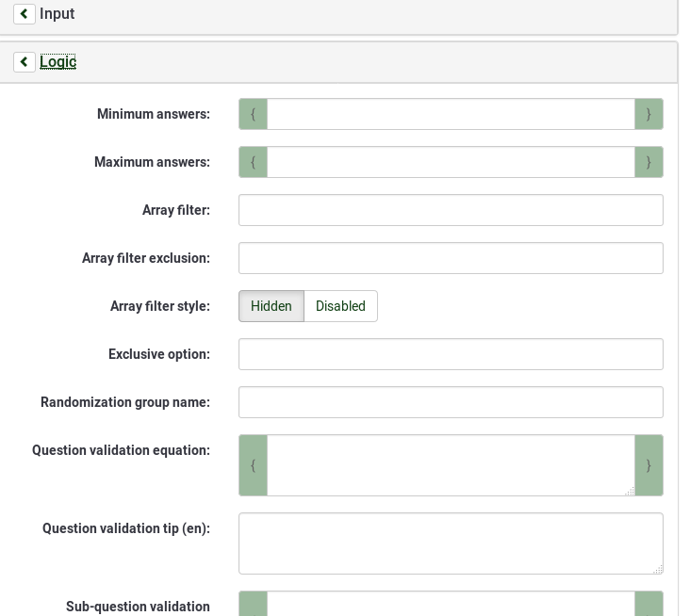Select Disabled array filter style

pyautogui.click(x=340, y=306)
